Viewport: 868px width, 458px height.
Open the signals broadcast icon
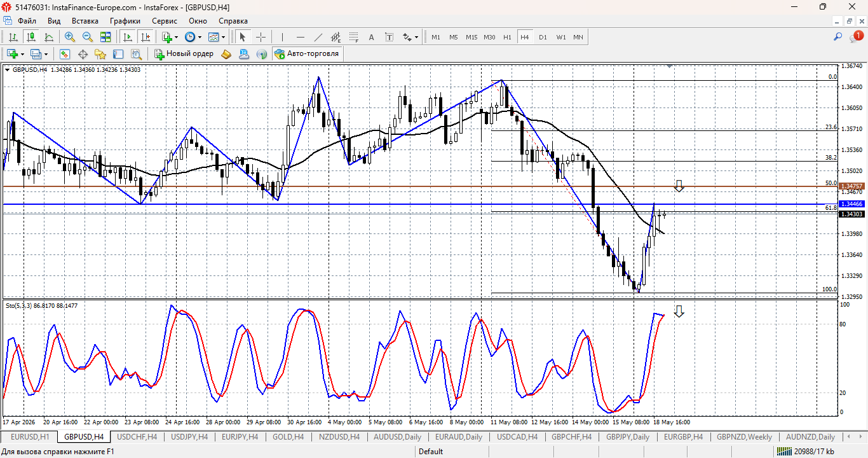point(262,54)
